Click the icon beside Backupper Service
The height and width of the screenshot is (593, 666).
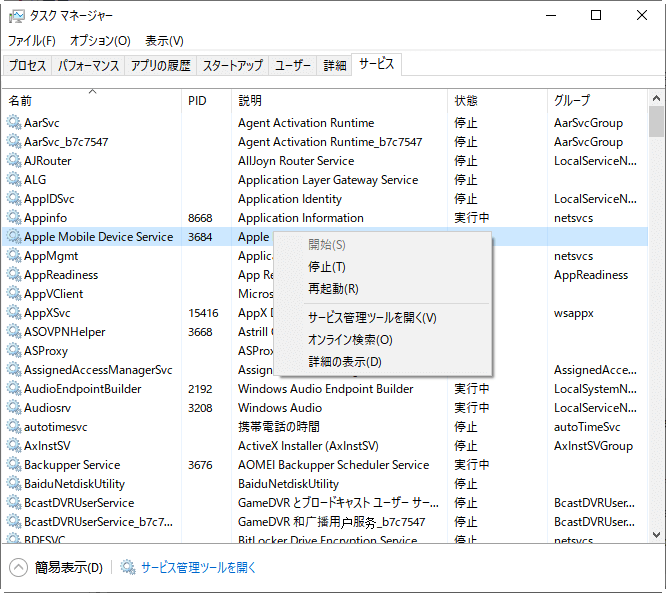14,465
